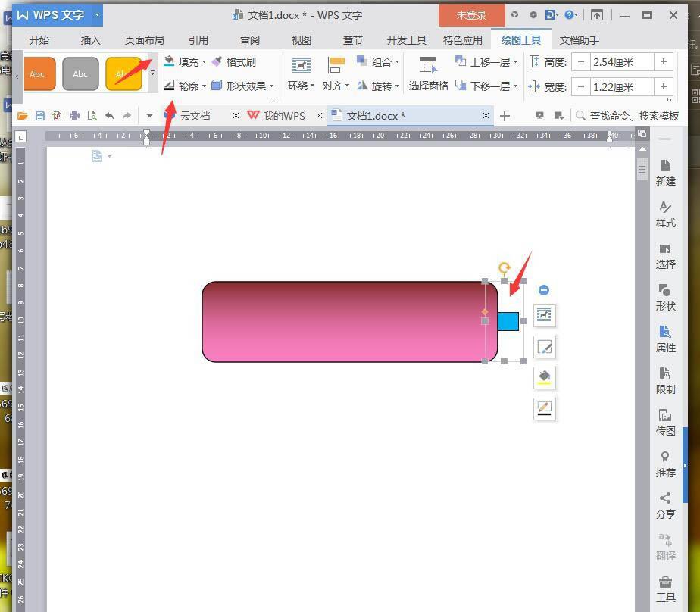Screen dimensions: 700x612
Task: Open the 轮廓 outline tool
Action: (184, 86)
